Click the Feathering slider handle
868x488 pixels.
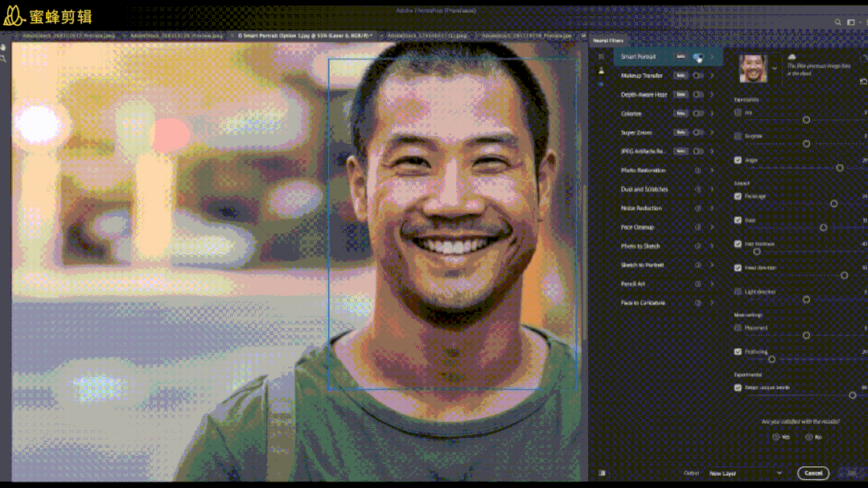pyautogui.click(x=771, y=359)
